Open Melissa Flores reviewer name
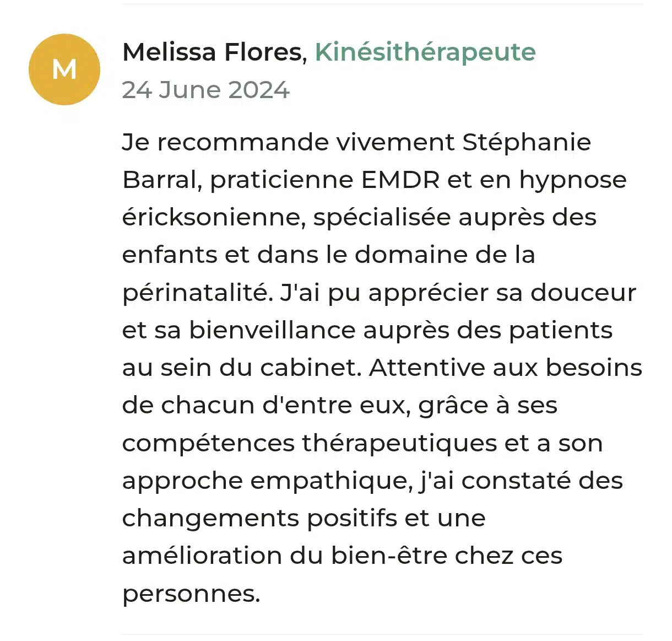Screen dimensions: 672x641 (213, 52)
